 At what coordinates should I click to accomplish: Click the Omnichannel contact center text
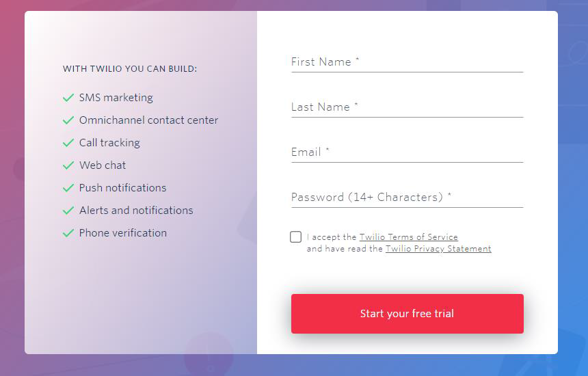pos(148,120)
